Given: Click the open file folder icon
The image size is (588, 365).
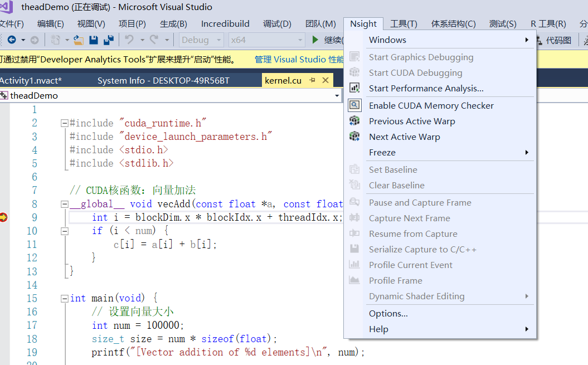Looking at the screenshot, I should click(x=79, y=40).
